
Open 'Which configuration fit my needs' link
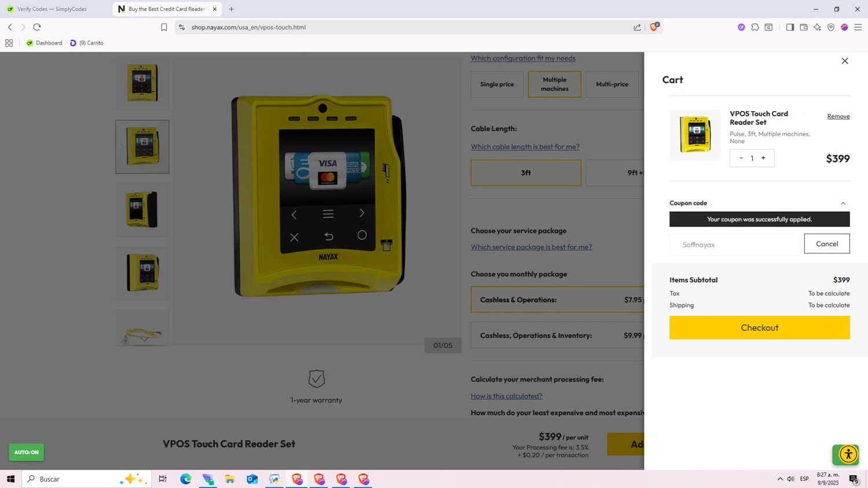pos(523,58)
